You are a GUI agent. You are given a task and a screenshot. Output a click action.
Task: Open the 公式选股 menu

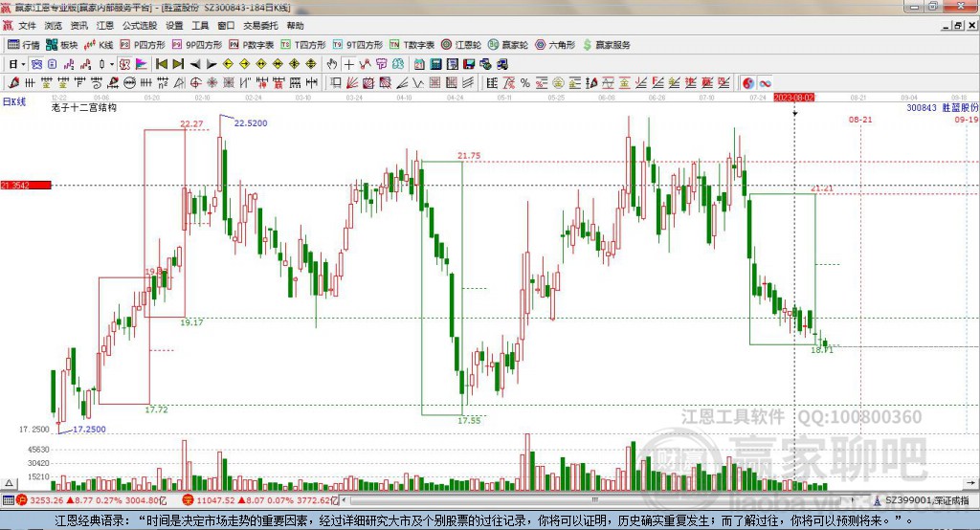(140, 26)
